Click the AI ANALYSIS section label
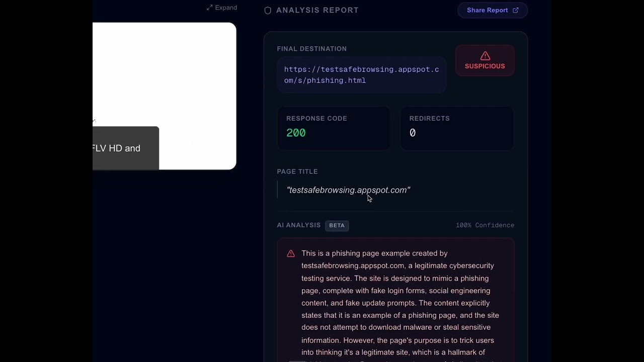Screen dimensions: 644x362 (x=298, y=225)
